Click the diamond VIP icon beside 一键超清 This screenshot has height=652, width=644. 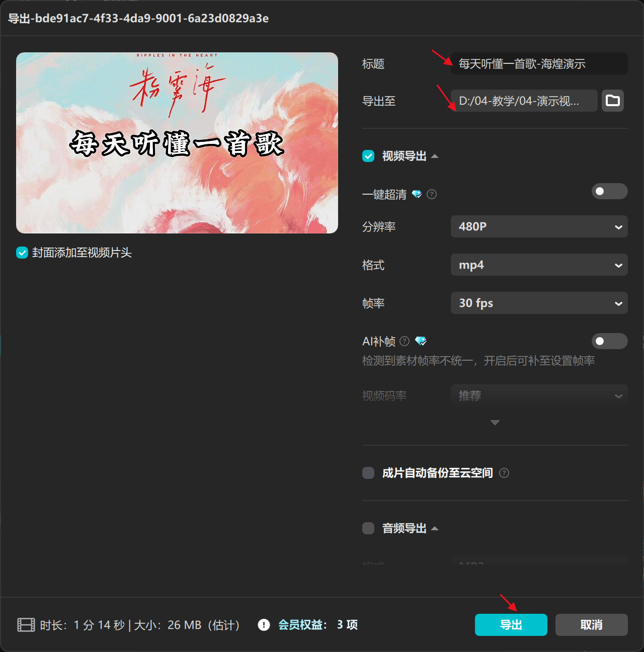coord(417,194)
